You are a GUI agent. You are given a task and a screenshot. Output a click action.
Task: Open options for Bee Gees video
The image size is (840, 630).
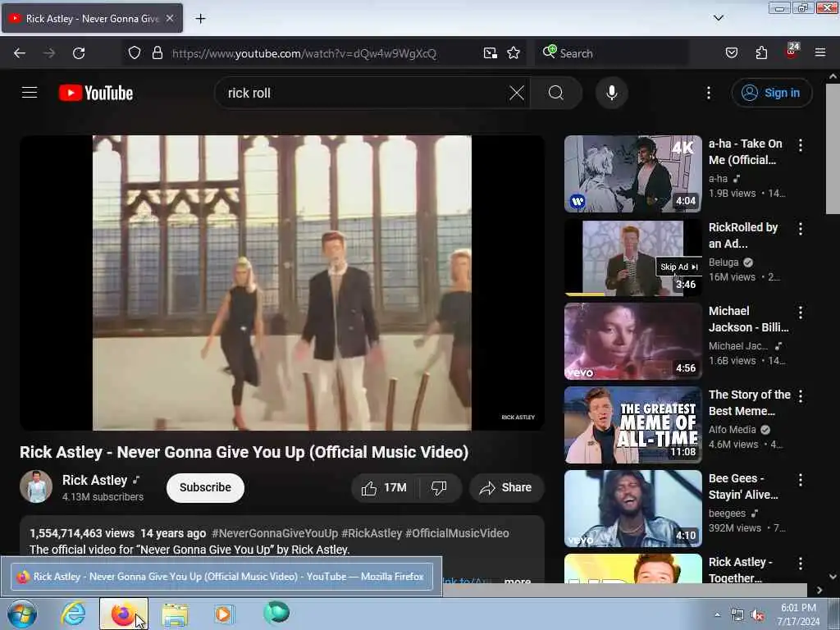(801, 480)
